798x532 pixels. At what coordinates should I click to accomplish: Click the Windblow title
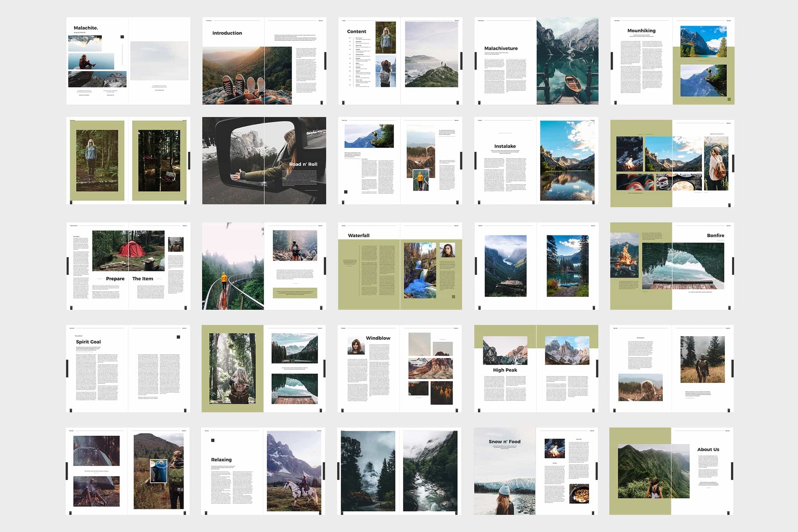coord(378,338)
